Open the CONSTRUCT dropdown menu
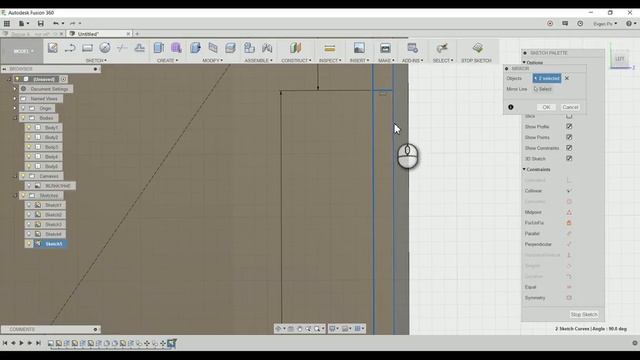 pyautogui.click(x=296, y=60)
